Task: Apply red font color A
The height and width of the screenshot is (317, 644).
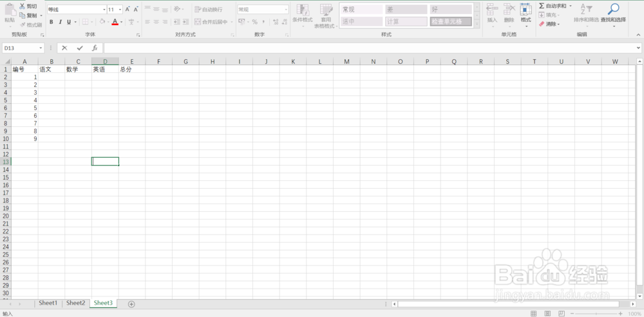Action: 115,22
